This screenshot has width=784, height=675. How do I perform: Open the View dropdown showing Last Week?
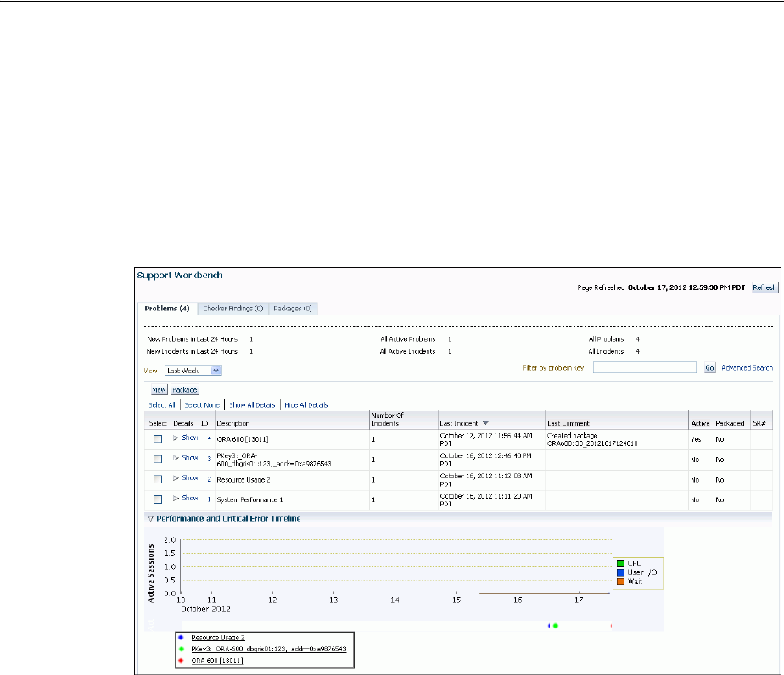point(193,371)
